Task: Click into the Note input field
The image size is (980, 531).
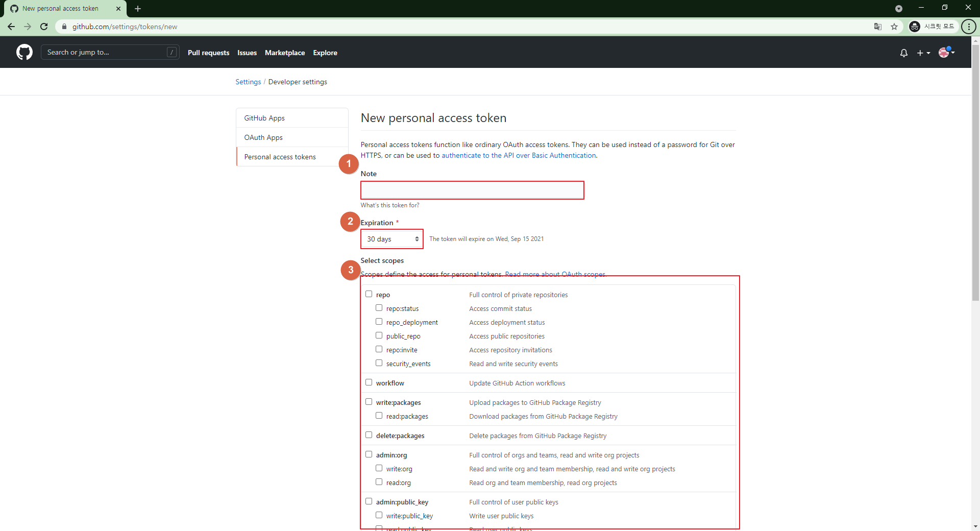Action: tap(472, 190)
